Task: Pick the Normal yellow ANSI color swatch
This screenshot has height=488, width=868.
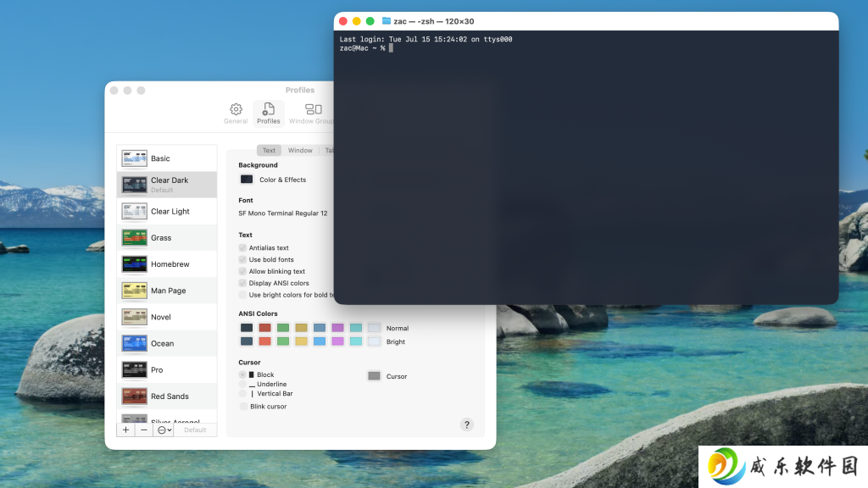Action: click(301, 328)
